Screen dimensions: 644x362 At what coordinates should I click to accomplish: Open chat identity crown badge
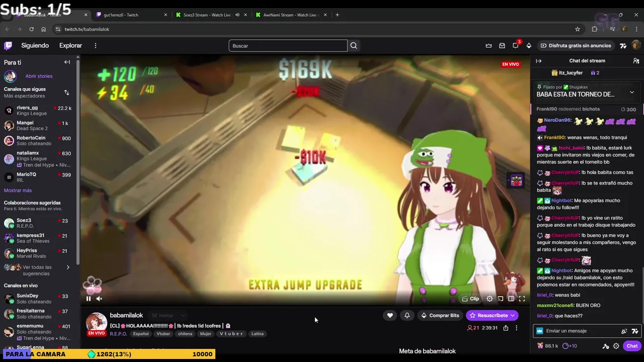[x=540, y=331]
